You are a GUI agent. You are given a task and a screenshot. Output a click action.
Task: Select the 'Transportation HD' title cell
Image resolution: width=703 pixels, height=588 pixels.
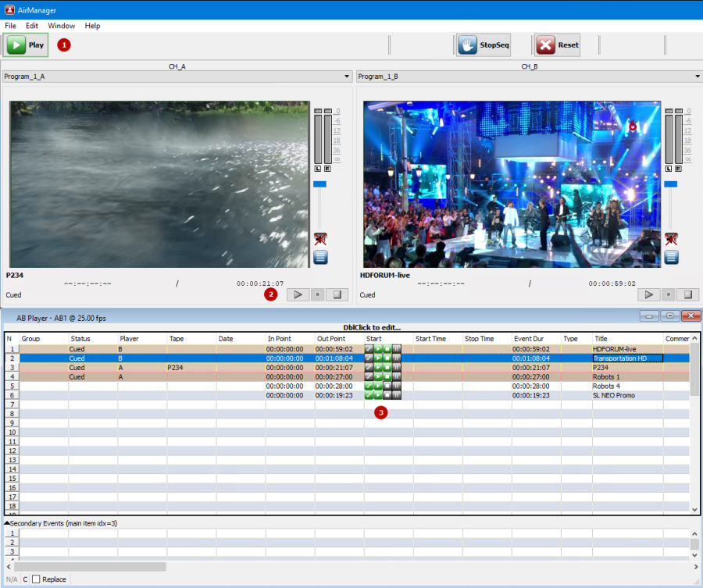(628, 358)
